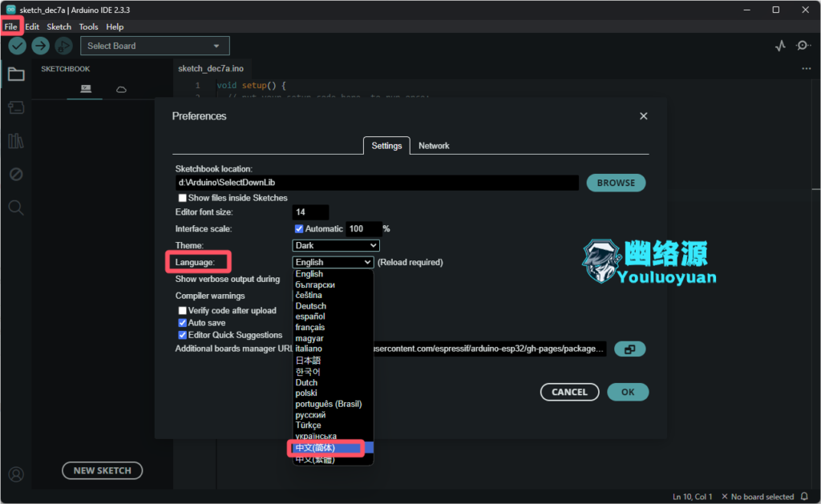This screenshot has width=821, height=504.
Task: Open the Serial Monitor icon
Action: 803,46
